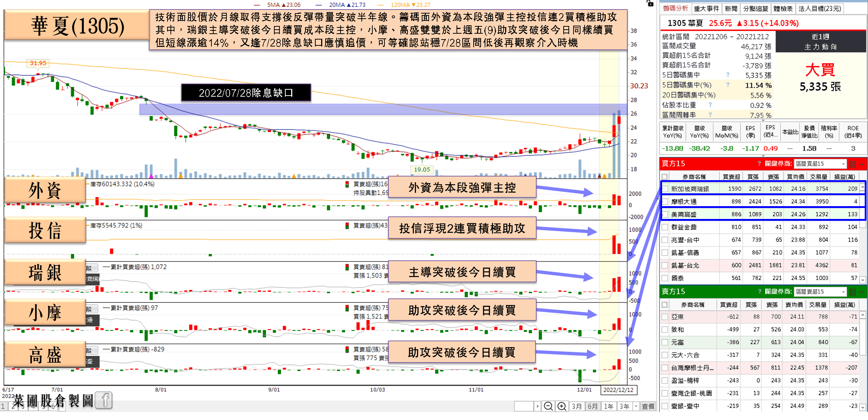This screenshot has height=420, width=868.
Task: Open the 區間賣超15 key broker dropdown
Action: click(820, 292)
